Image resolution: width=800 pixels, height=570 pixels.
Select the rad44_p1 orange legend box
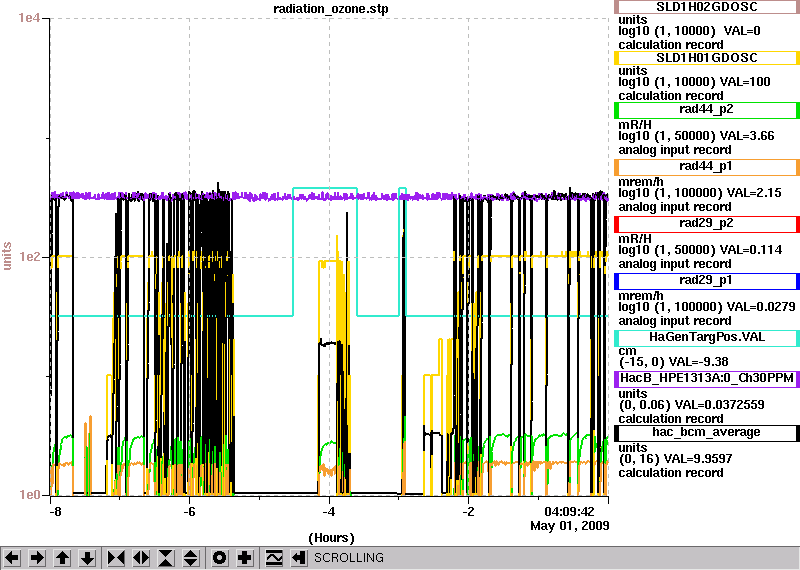coord(707,167)
